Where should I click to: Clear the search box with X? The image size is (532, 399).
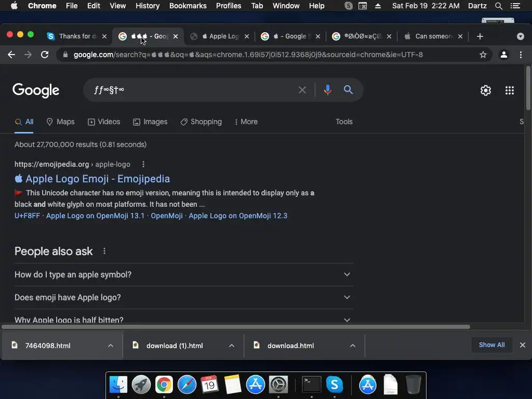302,90
